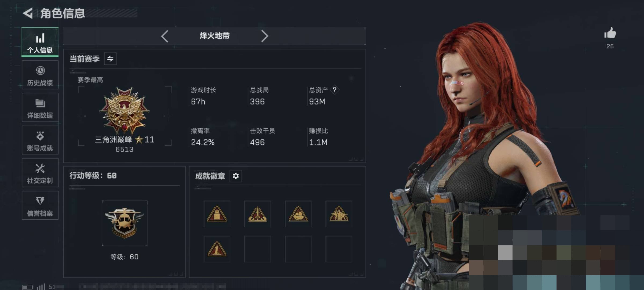The image size is (644, 290).
Task: Open 社交定制 in the sidebar
Action: click(x=40, y=173)
